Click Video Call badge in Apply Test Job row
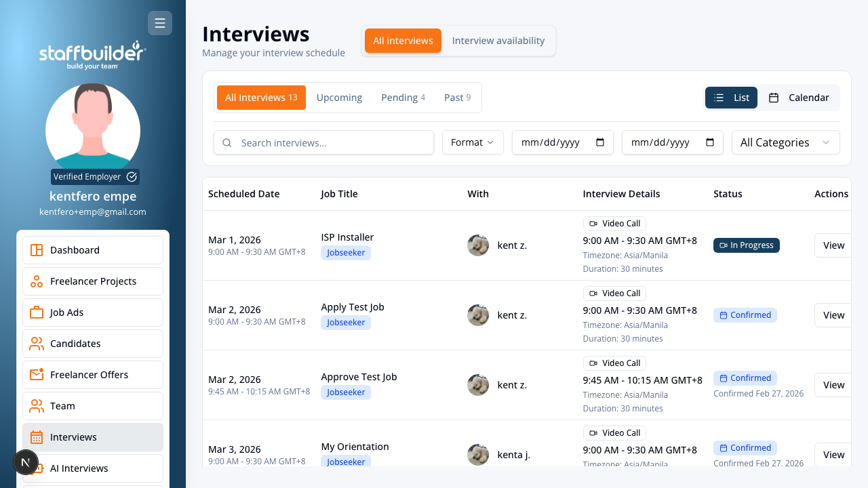Viewport: 868px width, 488px height. tap(614, 293)
